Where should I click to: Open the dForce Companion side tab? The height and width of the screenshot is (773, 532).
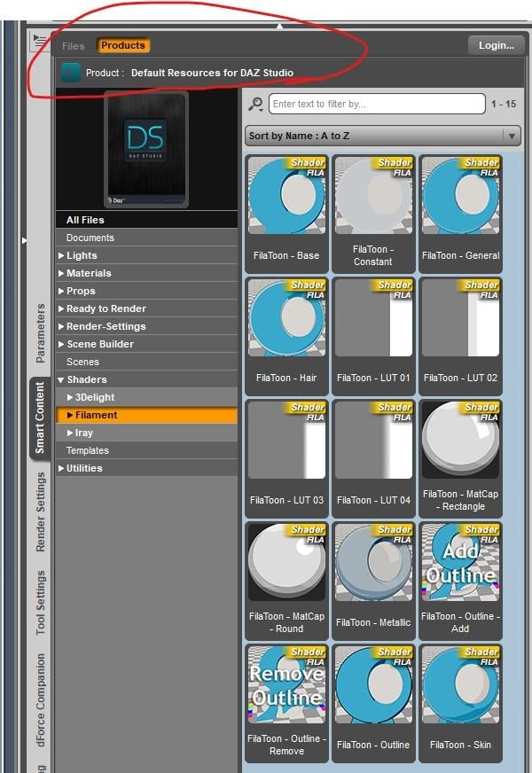[41, 700]
